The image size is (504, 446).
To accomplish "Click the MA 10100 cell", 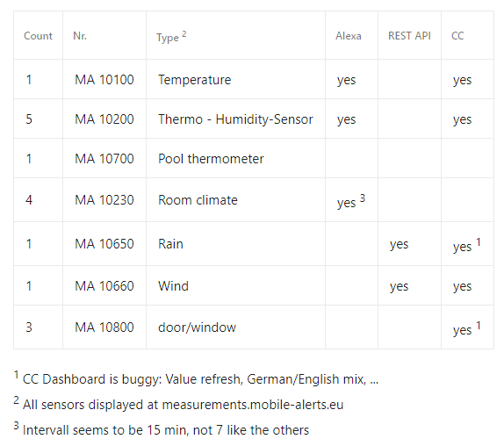I will click(x=104, y=80).
